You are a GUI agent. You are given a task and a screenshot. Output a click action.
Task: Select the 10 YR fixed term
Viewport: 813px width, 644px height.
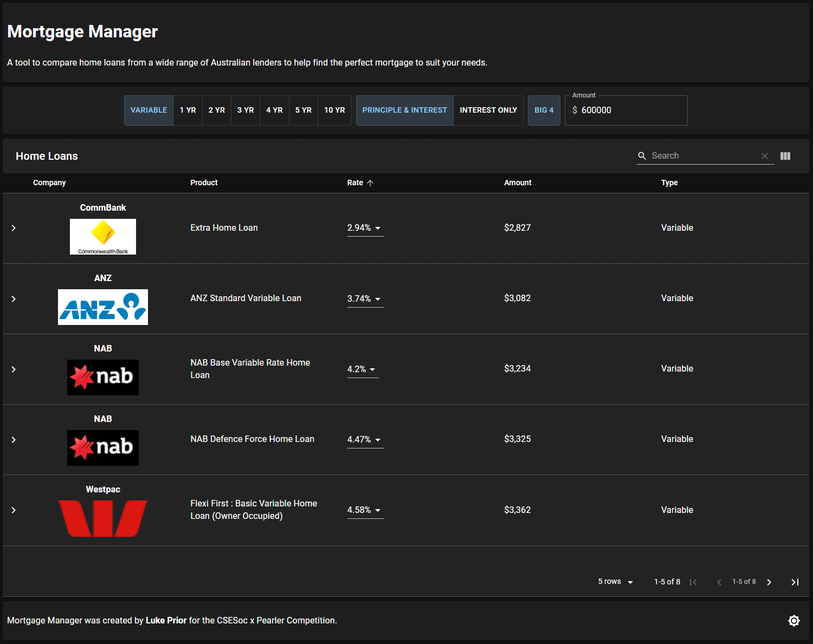pos(334,110)
